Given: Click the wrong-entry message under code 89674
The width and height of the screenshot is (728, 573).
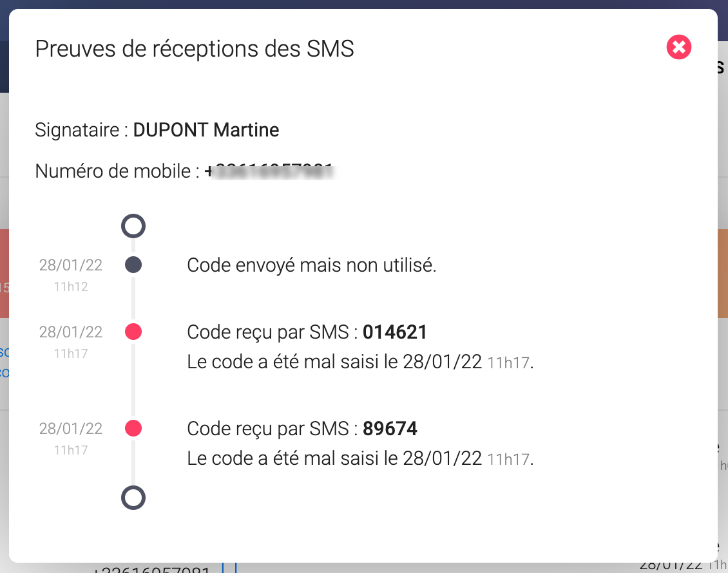Looking at the screenshot, I should [361, 459].
